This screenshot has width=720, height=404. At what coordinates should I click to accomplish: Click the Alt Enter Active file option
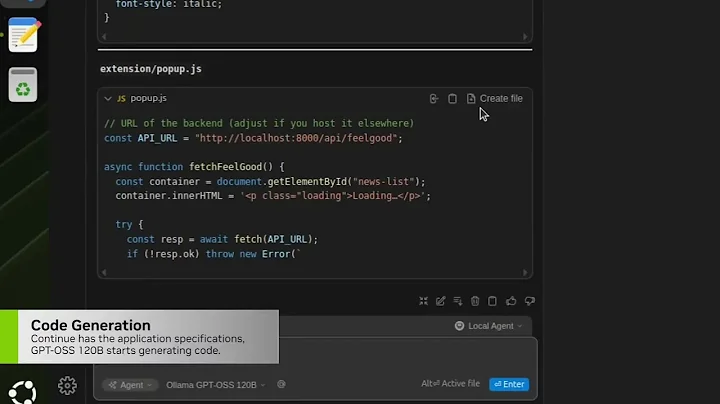click(x=450, y=384)
